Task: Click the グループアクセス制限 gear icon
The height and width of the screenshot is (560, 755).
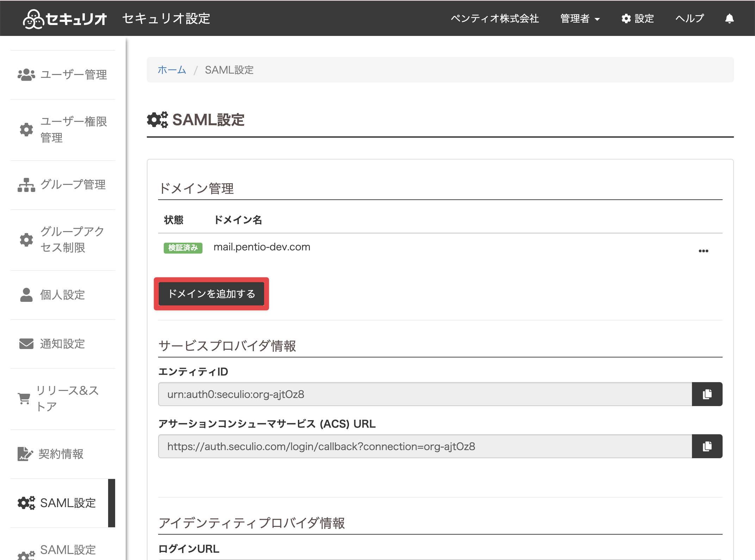Action: tap(26, 240)
